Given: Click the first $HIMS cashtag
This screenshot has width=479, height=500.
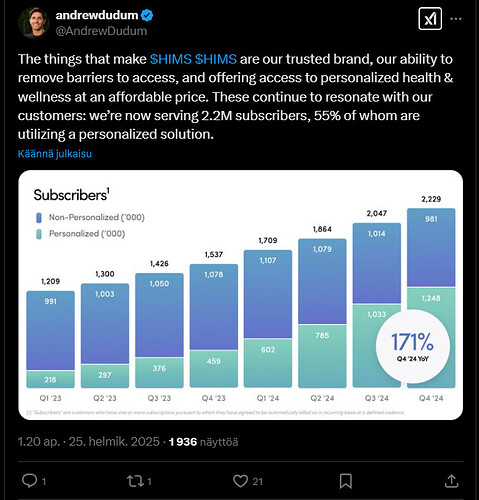Looking at the screenshot, I should [x=171, y=59].
